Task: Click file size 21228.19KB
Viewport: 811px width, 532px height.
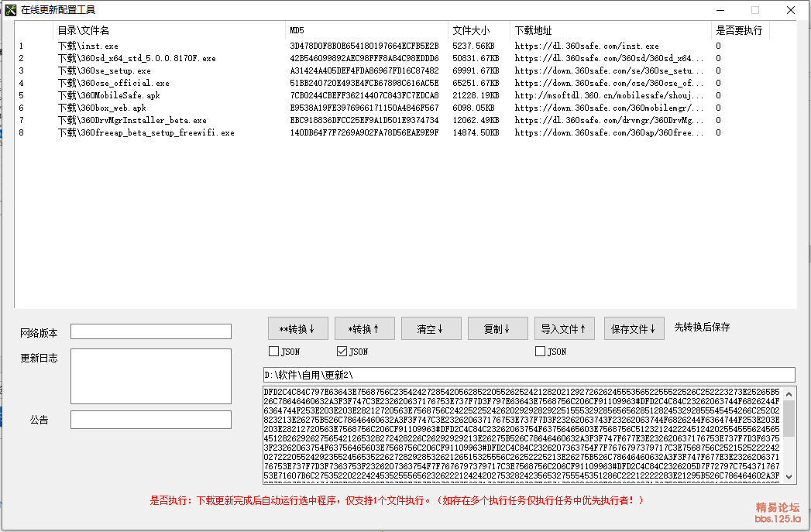Action: [x=476, y=96]
